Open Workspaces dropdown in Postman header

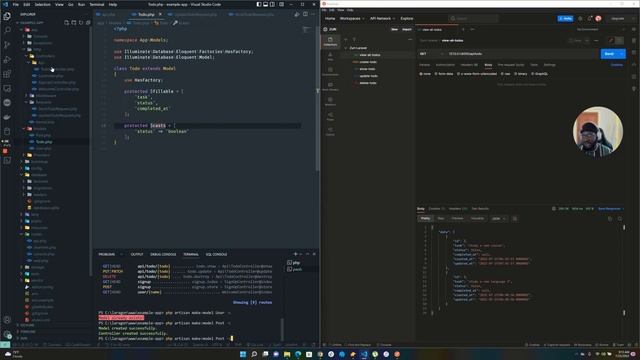pos(352,18)
